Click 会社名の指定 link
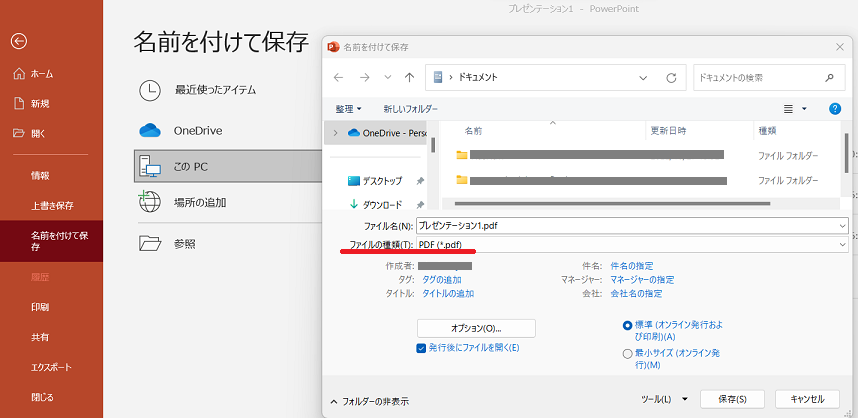Viewport: 858px width, 418px height. tap(636, 293)
